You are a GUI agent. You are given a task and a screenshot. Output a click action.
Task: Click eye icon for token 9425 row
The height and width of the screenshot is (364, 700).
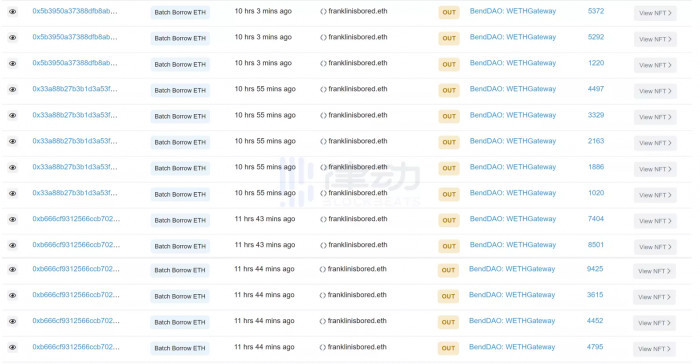12,269
